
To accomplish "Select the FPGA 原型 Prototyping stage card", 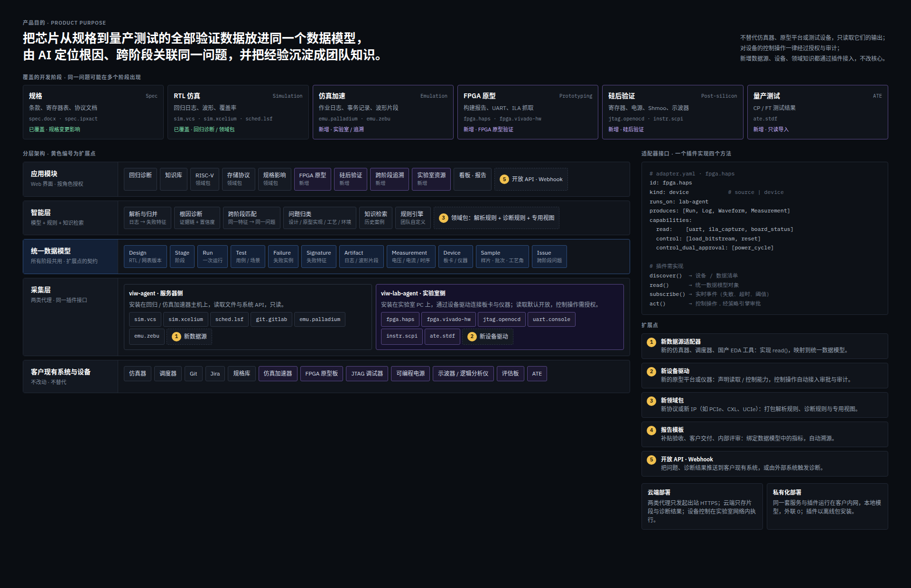I will click(528, 112).
